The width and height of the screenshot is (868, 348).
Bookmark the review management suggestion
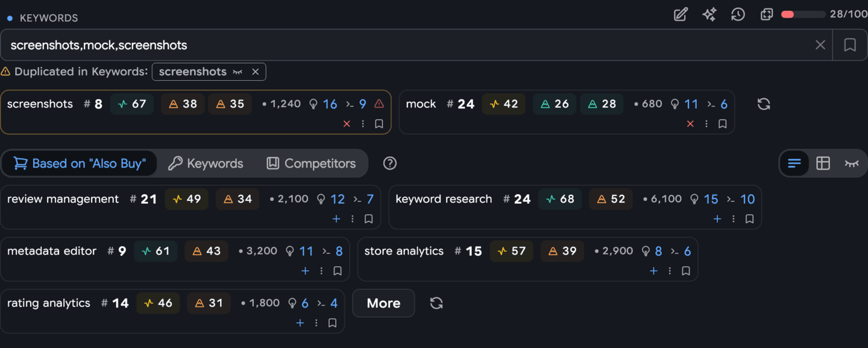pos(369,219)
